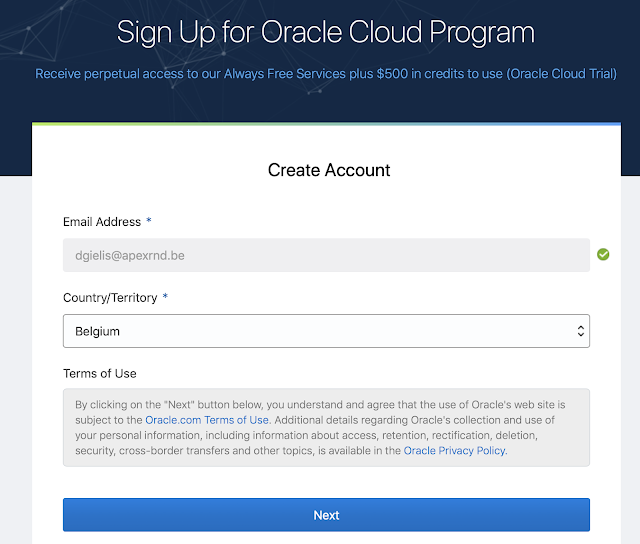Click the Terms of Use section label

[x=99, y=373]
